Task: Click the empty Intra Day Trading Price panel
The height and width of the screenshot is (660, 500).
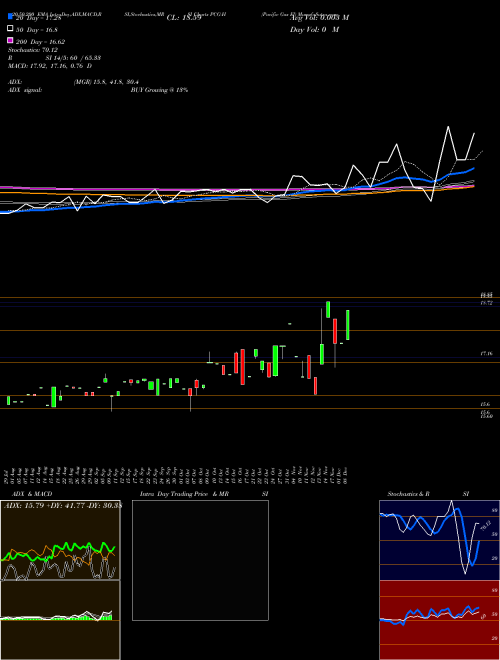Action: point(200,560)
